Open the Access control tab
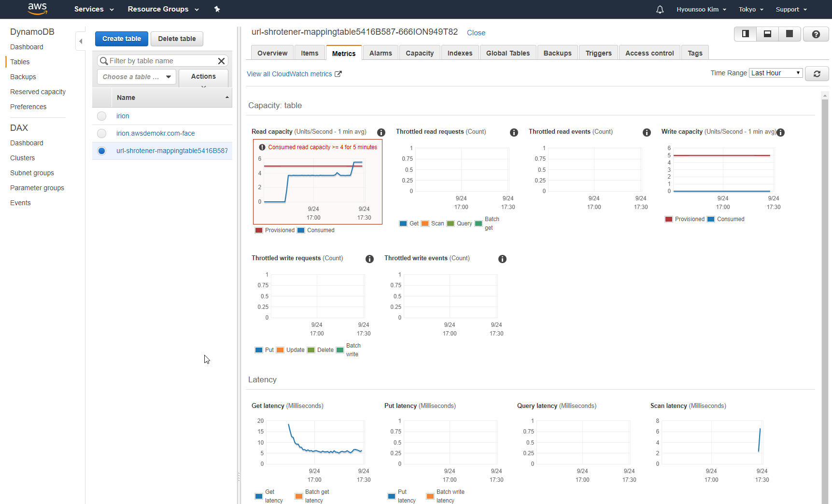The width and height of the screenshot is (832, 504). click(649, 53)
